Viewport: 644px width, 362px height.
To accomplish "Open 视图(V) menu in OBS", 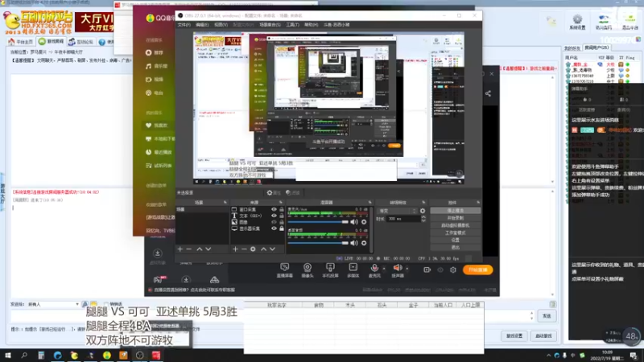I will pyautogui.click(x=221, y=25).
